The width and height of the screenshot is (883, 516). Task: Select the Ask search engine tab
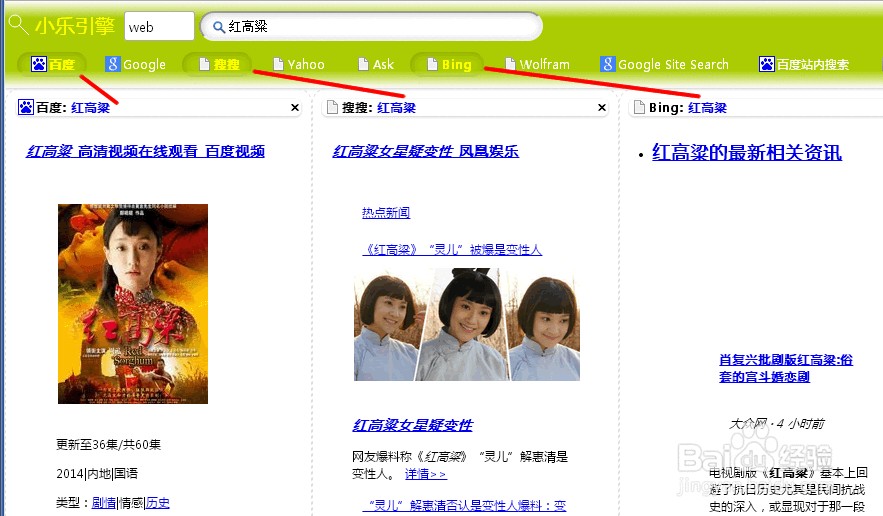click(x=376, y=64)
